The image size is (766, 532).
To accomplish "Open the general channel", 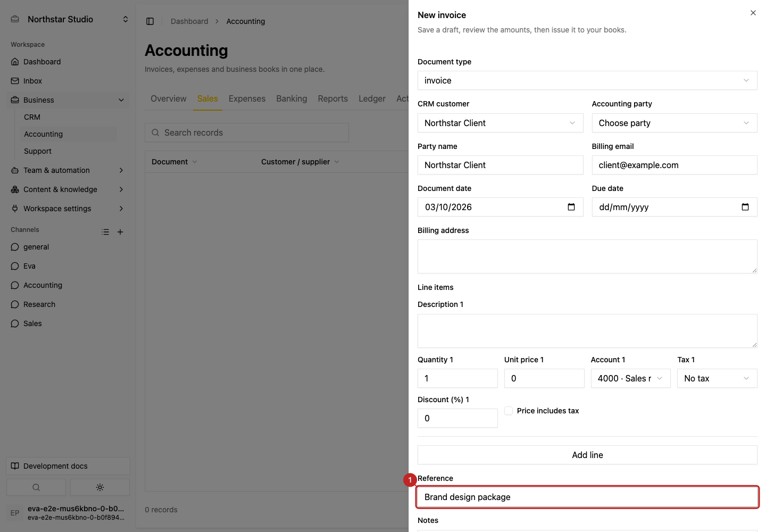I will pyautogui.click(x=68, y=247).
